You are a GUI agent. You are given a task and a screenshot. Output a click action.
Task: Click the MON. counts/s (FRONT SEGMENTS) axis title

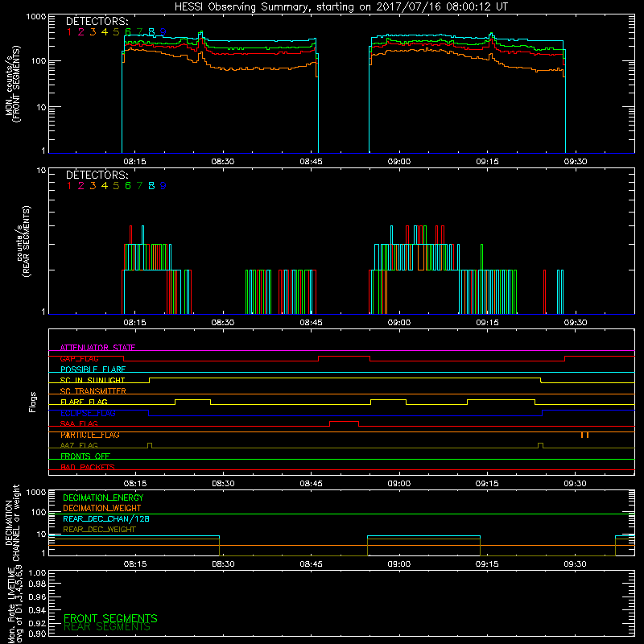coord(12,84)
